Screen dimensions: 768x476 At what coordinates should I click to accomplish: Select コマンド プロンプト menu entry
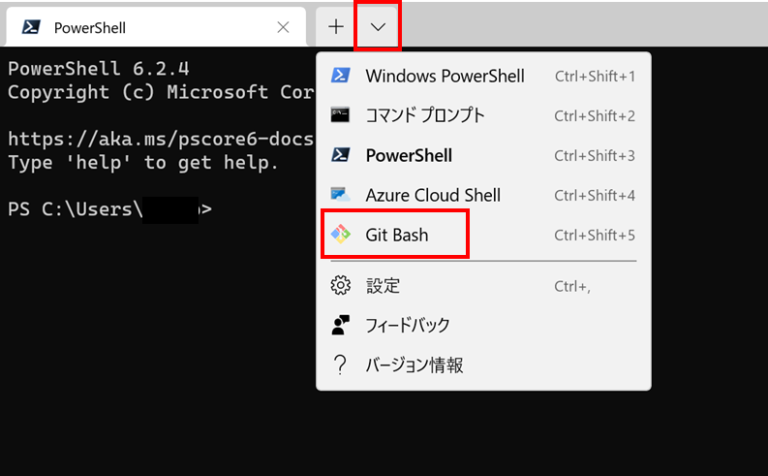click(425, 116)
